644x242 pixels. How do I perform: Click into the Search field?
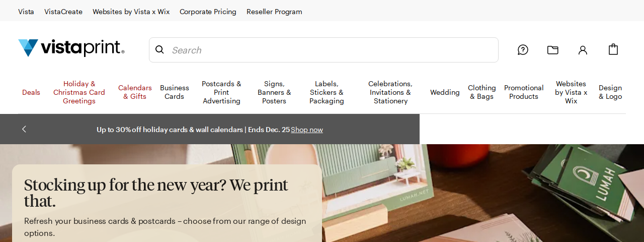(x=324, y=50)
